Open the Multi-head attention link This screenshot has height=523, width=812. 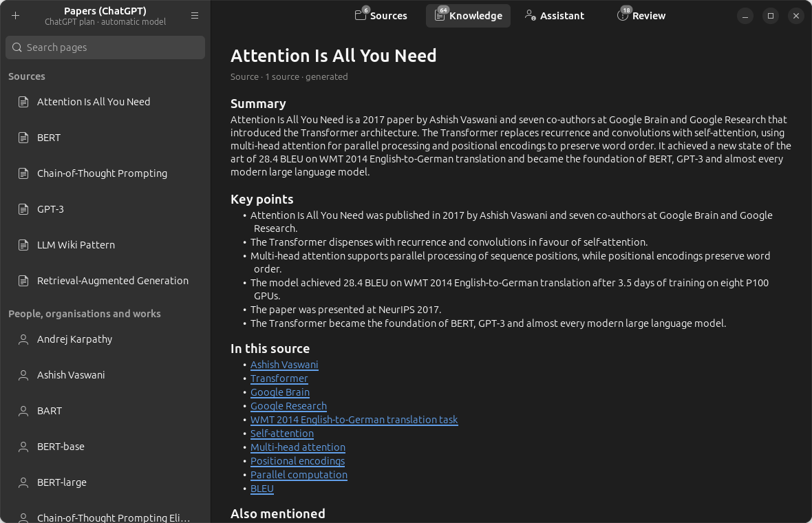[298, 447]
